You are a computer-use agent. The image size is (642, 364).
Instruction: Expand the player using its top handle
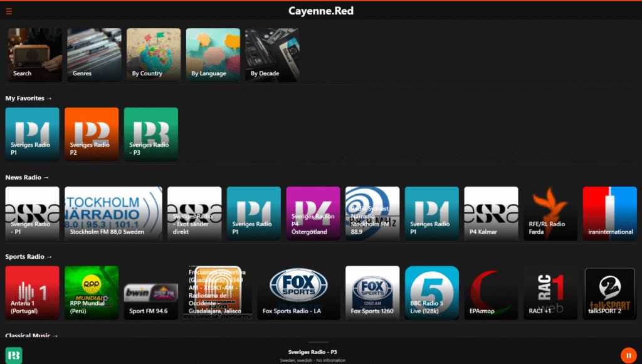pos(318,342)
